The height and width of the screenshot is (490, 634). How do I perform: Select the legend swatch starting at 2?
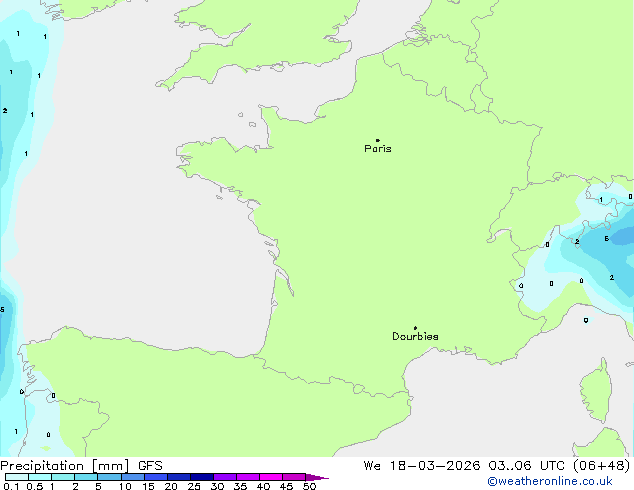point(86,477)
